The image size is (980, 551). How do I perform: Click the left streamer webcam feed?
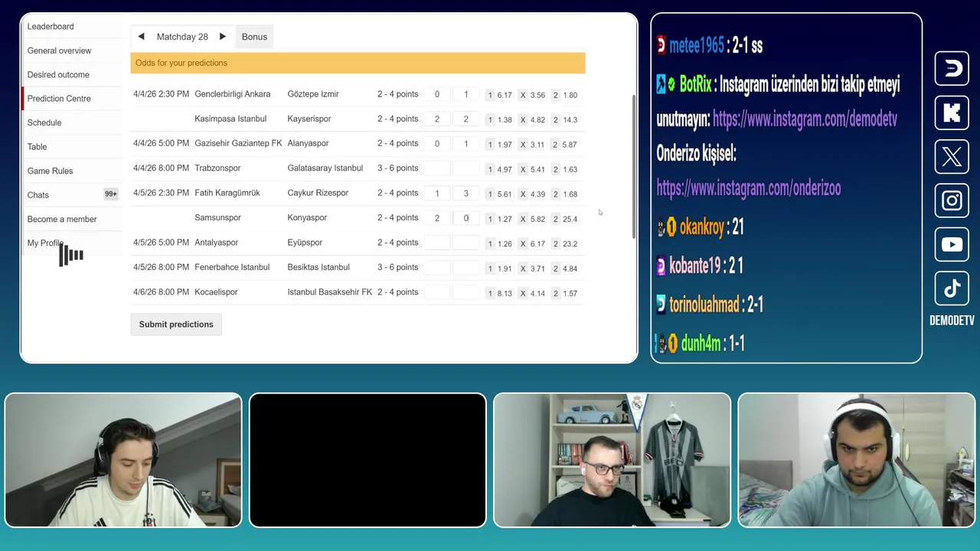pyautogui.click(x=123, y=460)
